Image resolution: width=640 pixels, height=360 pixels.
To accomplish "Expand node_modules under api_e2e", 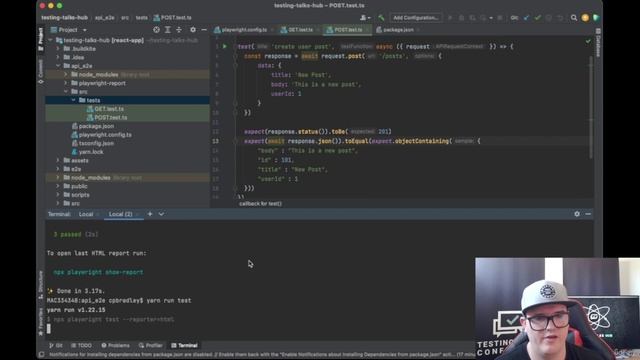I will (66, 75).
